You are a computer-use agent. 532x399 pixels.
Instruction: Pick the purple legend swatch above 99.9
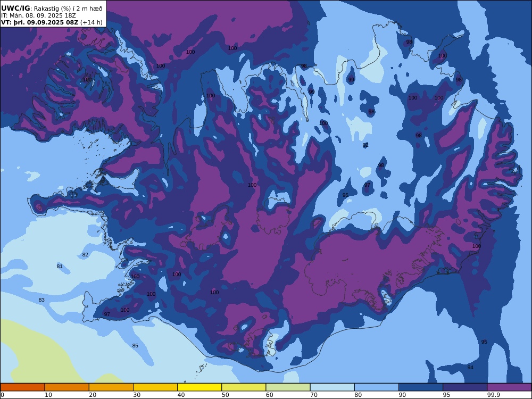coord(509,387)
